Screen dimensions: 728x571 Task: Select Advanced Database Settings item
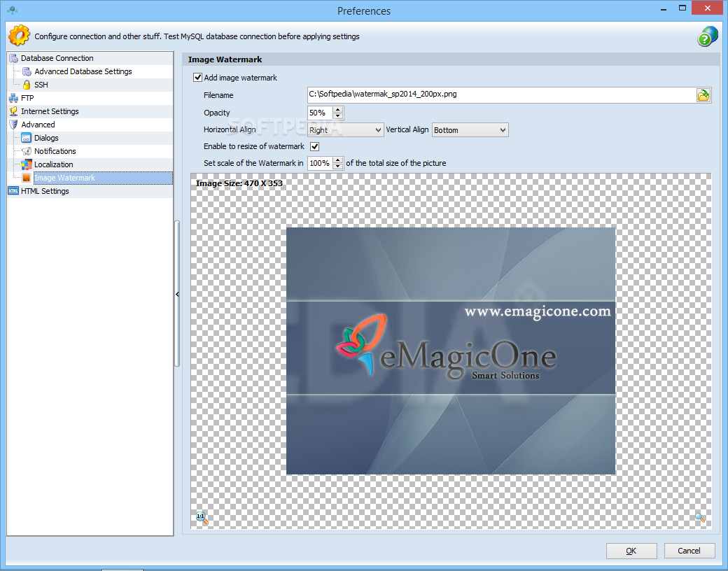(x=83, y=71)
